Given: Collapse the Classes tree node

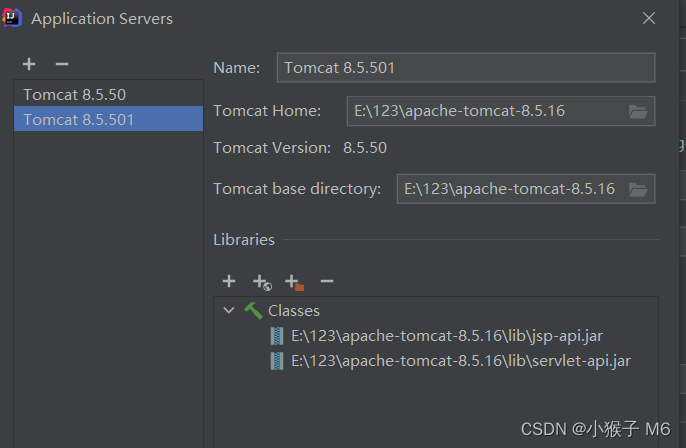Looking at the screenshot, I should [229, 311].
